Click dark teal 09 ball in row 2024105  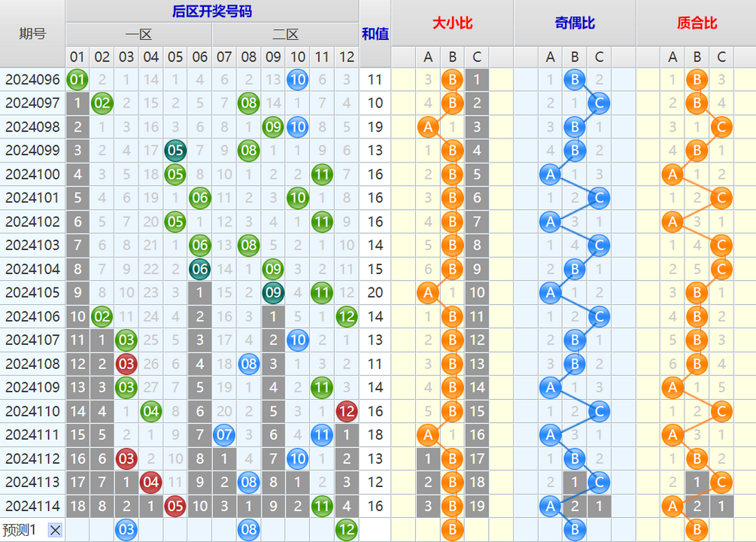(x=273, y=293)
